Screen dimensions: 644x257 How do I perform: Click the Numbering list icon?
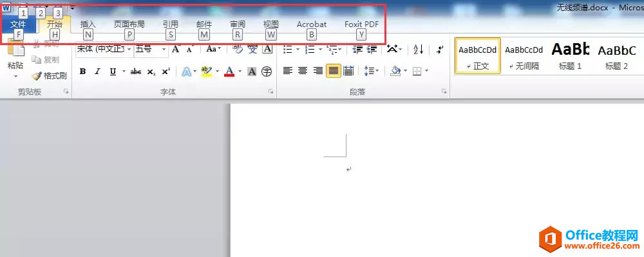pyautogui.click(x=310, y=50)
